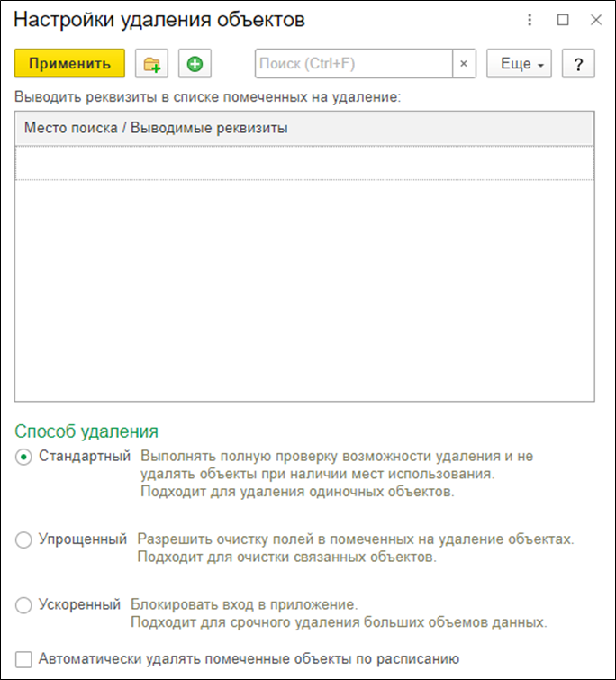Click the yellow Применить button
Viewport: 616px width, 680px height.
click(69, 64)
